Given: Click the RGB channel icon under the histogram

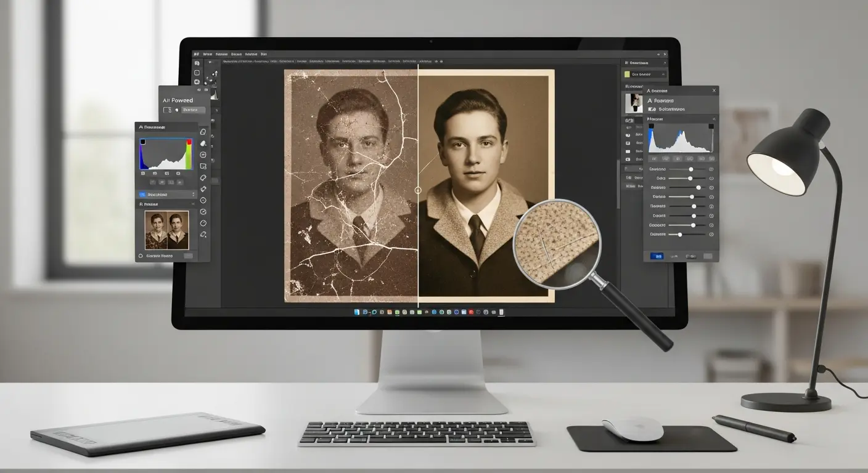Looking at the screenshot, I should click(x=143, y=172).
